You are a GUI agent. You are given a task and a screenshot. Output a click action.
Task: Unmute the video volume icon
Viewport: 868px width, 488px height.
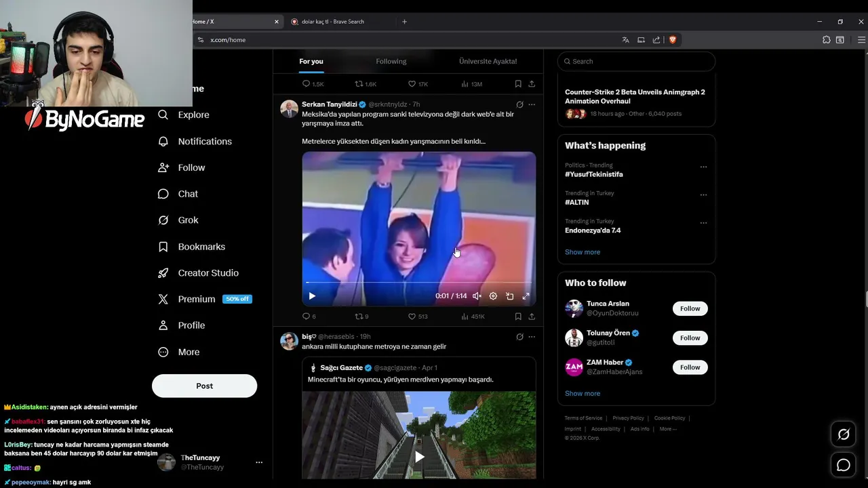477,296
